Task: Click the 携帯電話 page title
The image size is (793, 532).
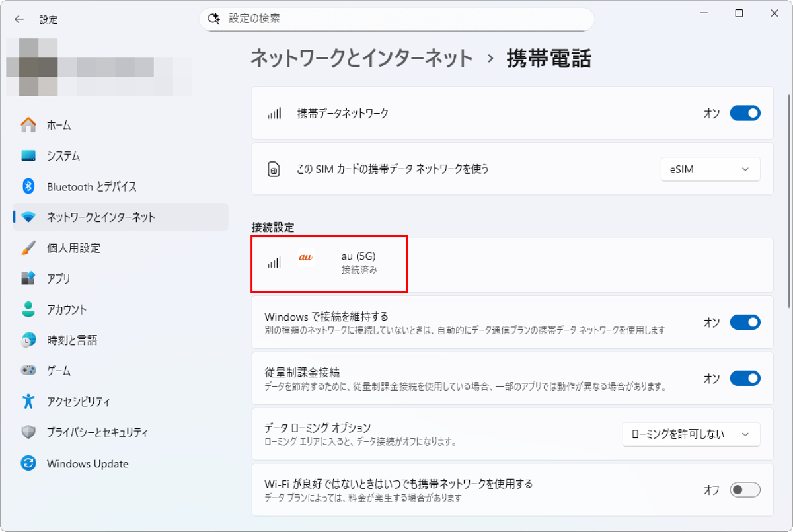Action: click(549, 58)
